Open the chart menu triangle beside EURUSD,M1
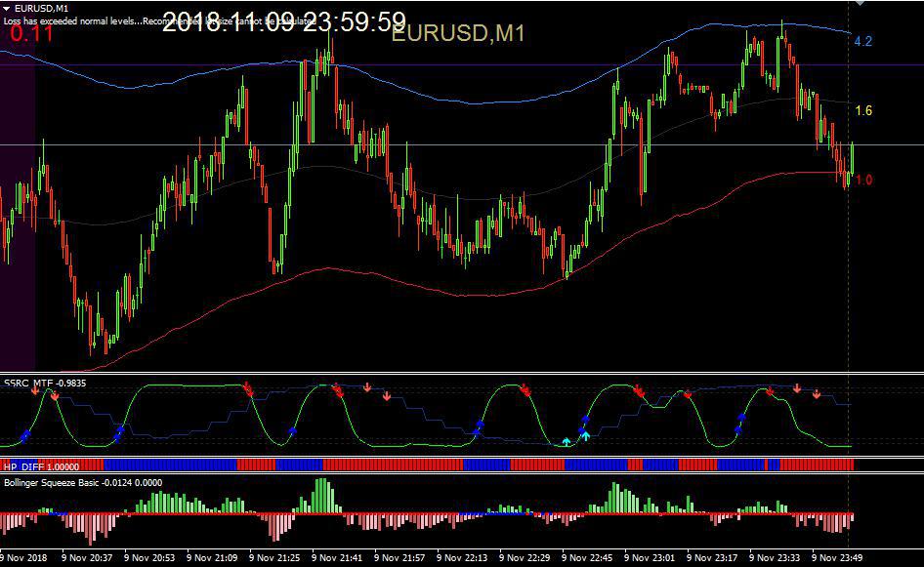Screen dimensions: 924x567 (7, 9)
